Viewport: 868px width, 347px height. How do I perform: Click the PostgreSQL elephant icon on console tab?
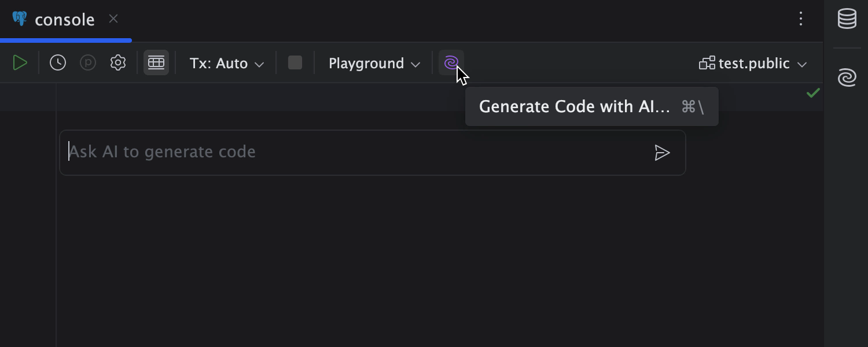coord(20,19)
